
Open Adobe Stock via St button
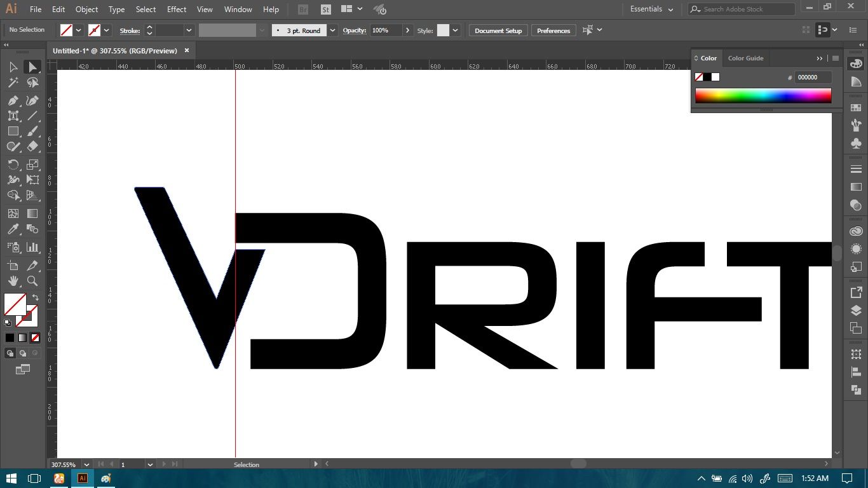click(x=325, y=10)
